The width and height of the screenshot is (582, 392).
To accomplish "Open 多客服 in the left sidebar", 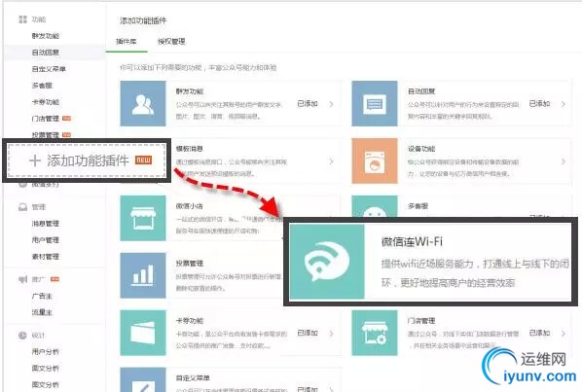I will tap(42, 86).
